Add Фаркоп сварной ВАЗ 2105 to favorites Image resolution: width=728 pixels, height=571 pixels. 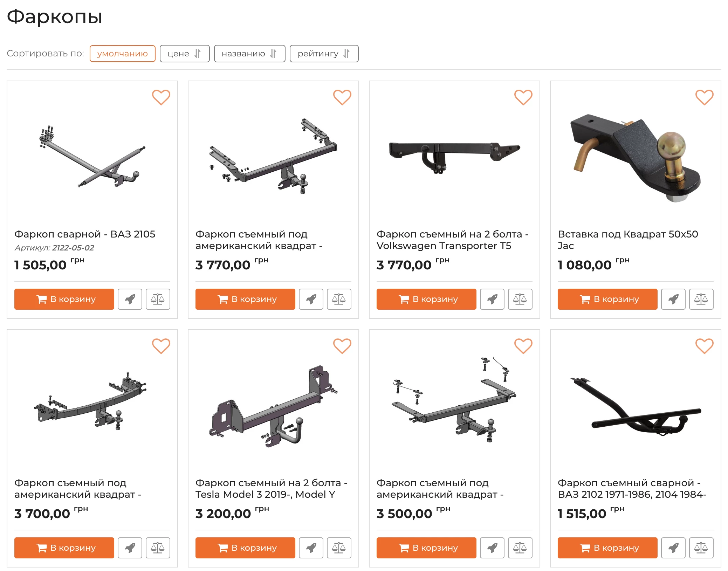click(x=161, y=97)
